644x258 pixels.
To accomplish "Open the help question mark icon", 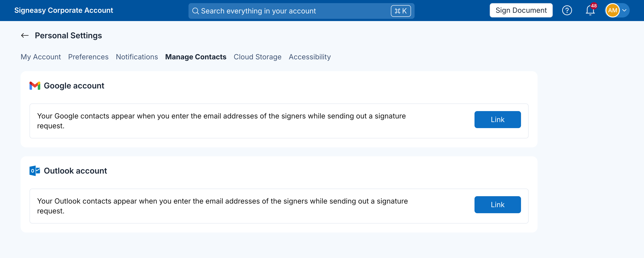I will pos(567,11).
